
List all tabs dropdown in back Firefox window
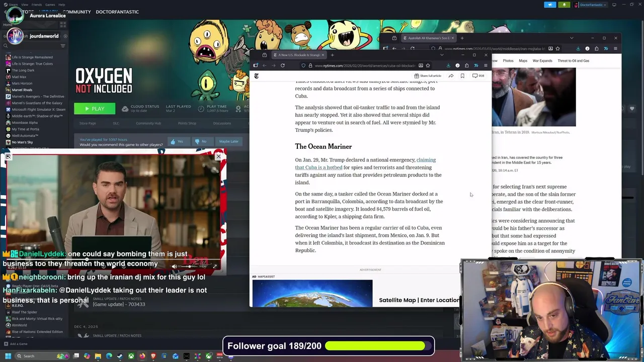coord(572,38)
